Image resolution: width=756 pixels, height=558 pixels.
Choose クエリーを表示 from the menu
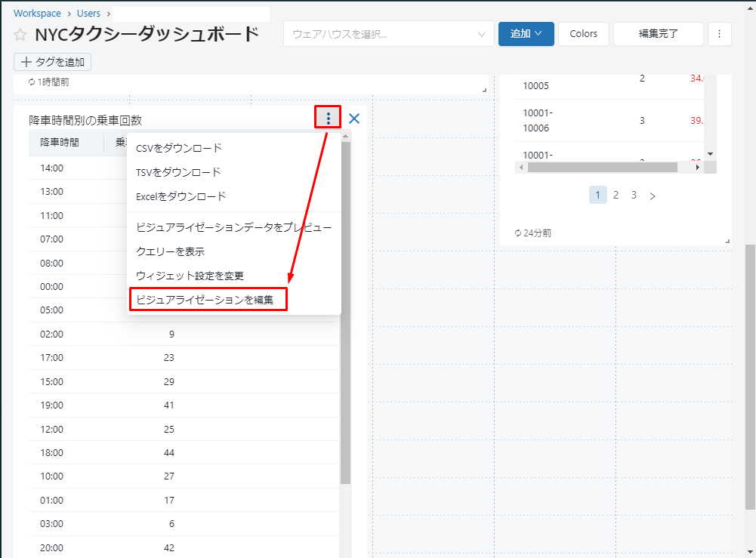point(170,251)
